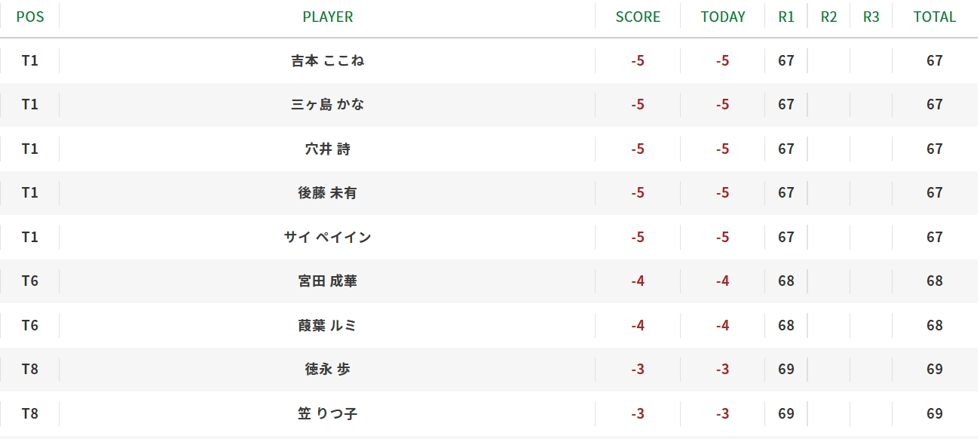The image size is (980, 439).
Task: Open player 吉本 ここね's profile
Action: [327, 60]
